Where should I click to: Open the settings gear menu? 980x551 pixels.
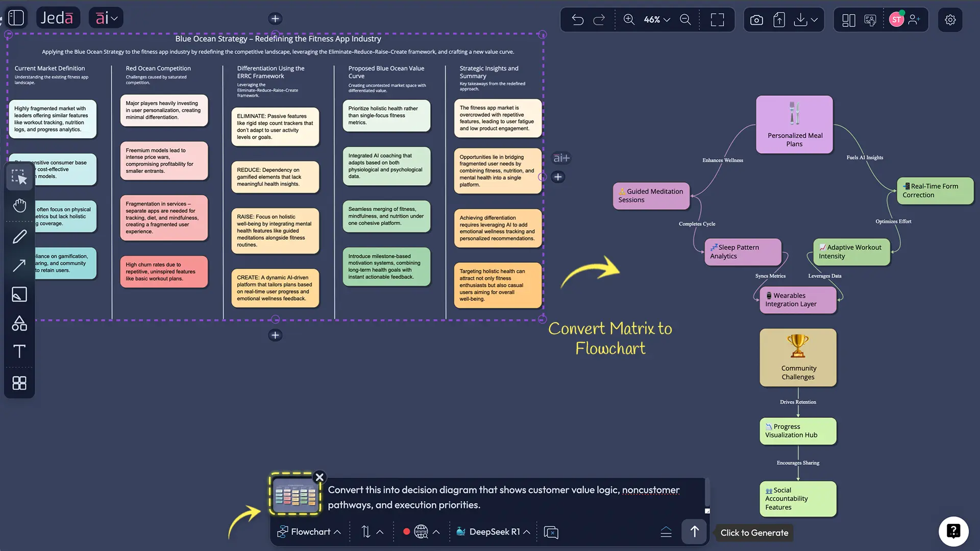pos(950,19)
